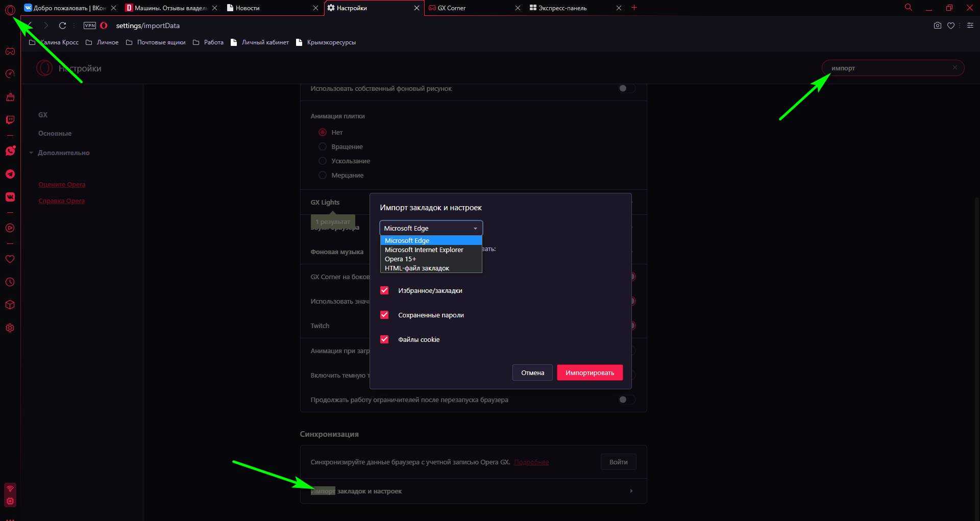Cancel import with Отмена button
The image size is (980, 521).
532,373
